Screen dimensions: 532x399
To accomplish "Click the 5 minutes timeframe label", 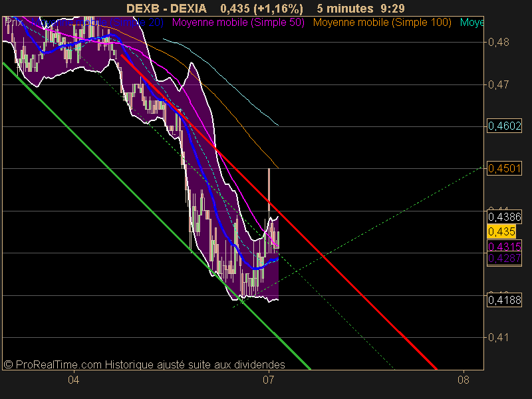I will tap(345, 9).
